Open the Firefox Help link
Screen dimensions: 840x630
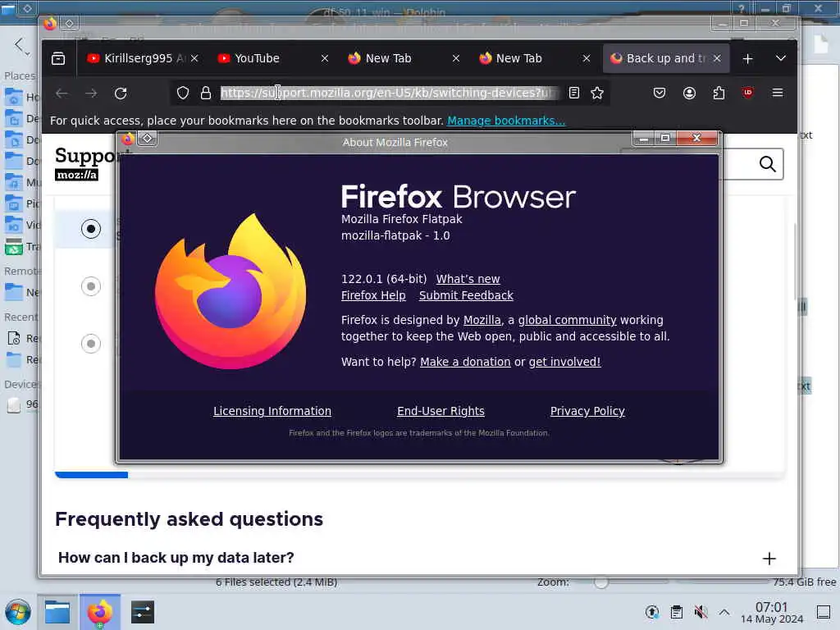373,295
